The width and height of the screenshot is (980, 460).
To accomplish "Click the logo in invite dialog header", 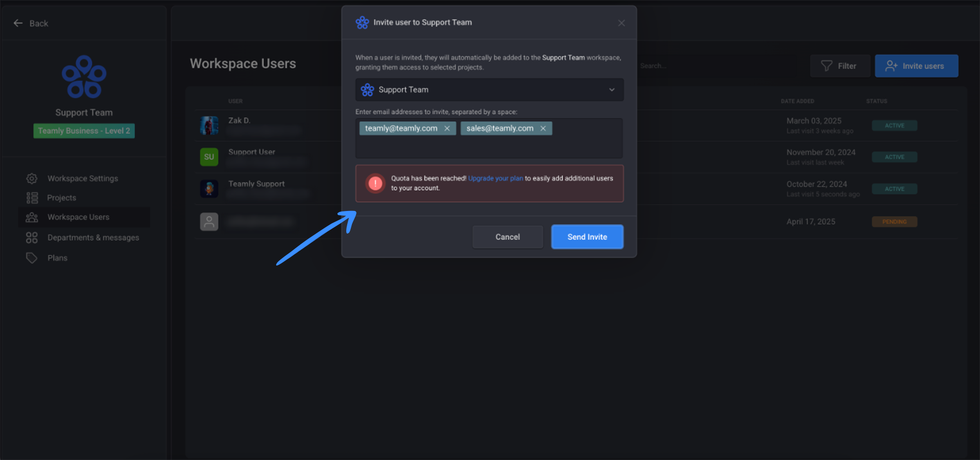I will point(362,23).
